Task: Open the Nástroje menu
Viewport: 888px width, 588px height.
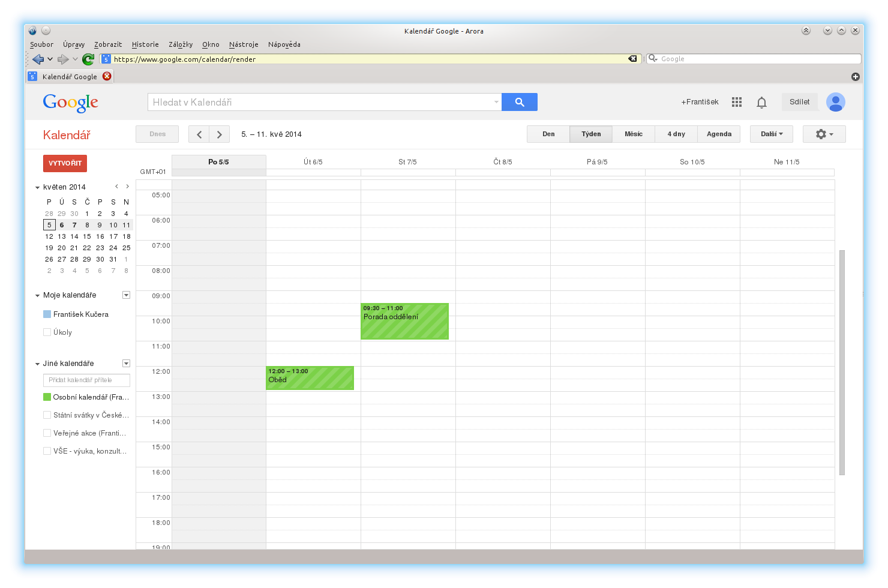Action: pos(244,44)
